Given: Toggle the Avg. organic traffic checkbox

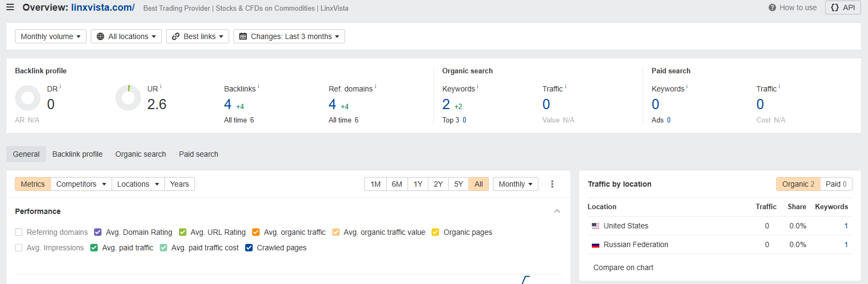Looking at the screenshot, I should pyautogui.click(x=256, y=232).
